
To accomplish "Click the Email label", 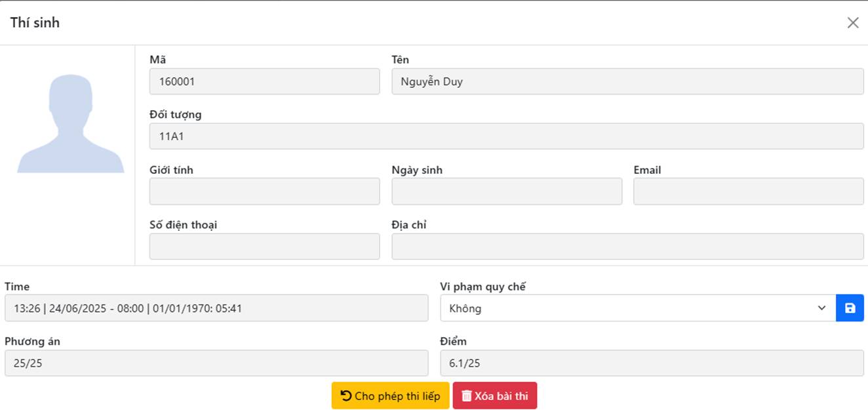I will [x=647, y=170].
